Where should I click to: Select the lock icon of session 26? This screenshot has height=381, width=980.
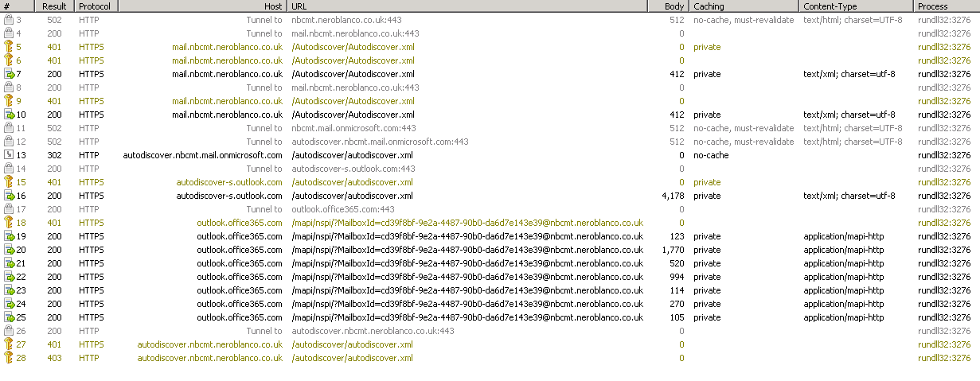[x=9, y=331]
